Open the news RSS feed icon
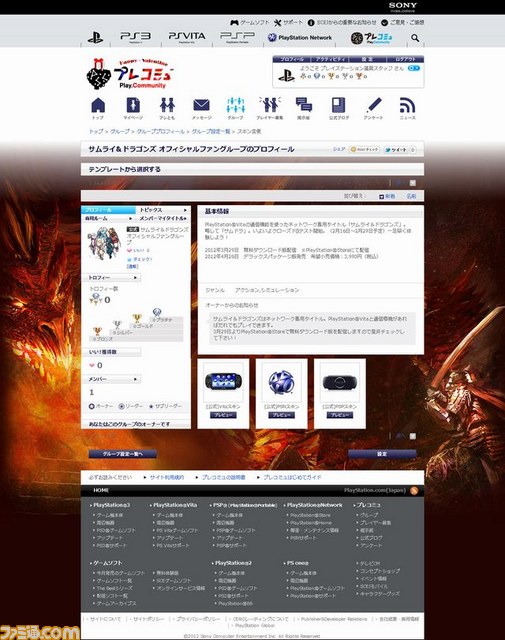Viewport: 505px width, 640px height. coord(407,106)
